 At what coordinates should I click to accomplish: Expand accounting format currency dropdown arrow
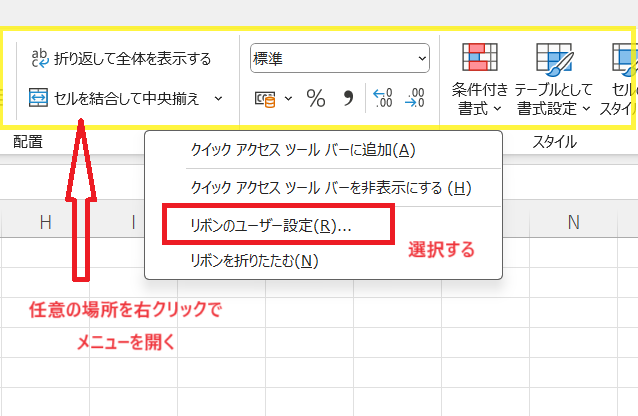[288, 98]
